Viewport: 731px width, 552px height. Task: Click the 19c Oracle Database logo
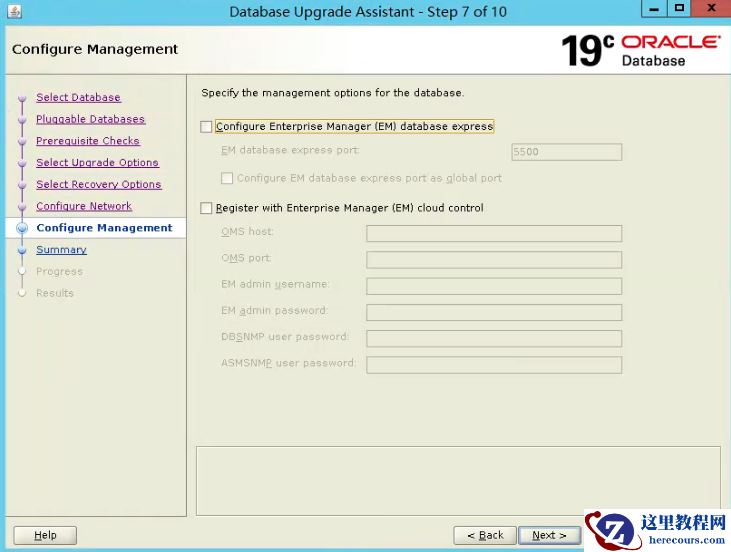[x=641, y=50]
